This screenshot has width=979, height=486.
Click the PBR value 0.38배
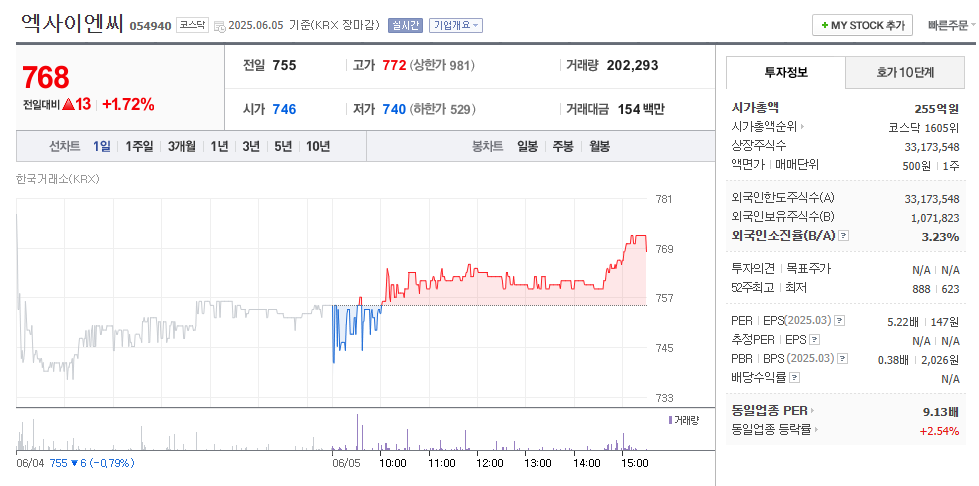tap(892, 360)
